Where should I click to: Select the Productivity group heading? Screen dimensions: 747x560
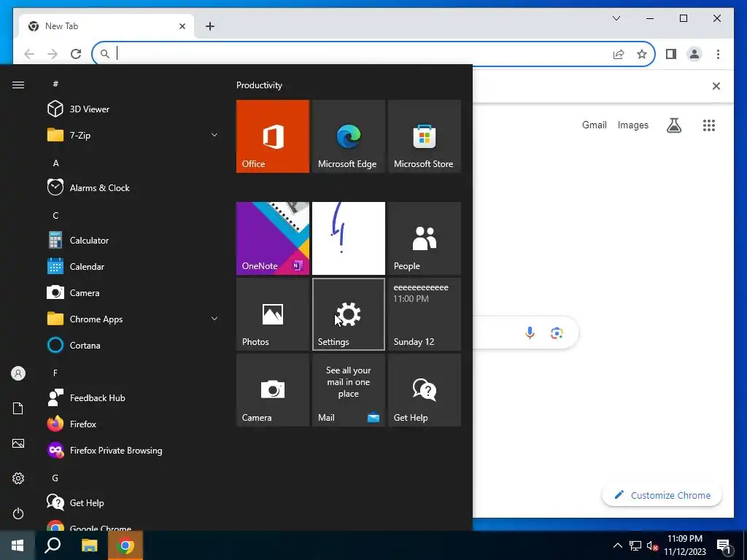coord(259,85)
